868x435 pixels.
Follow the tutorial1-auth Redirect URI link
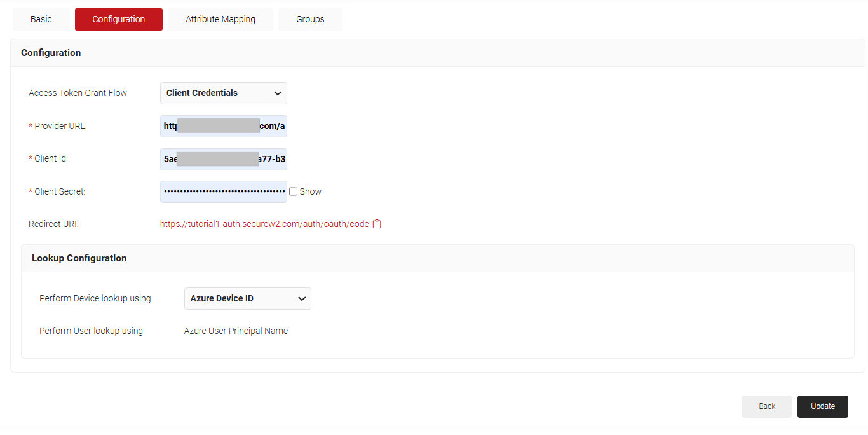pos(264,224)
